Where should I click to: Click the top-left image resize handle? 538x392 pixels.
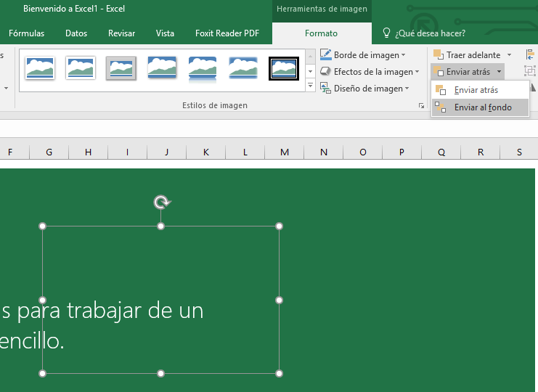(x=43, y=226)
